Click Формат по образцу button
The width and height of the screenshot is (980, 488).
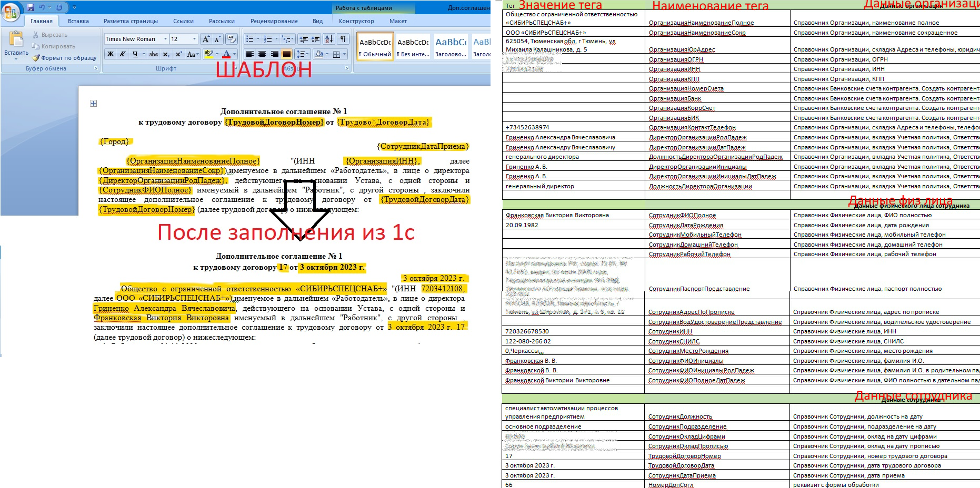[64, 58]
